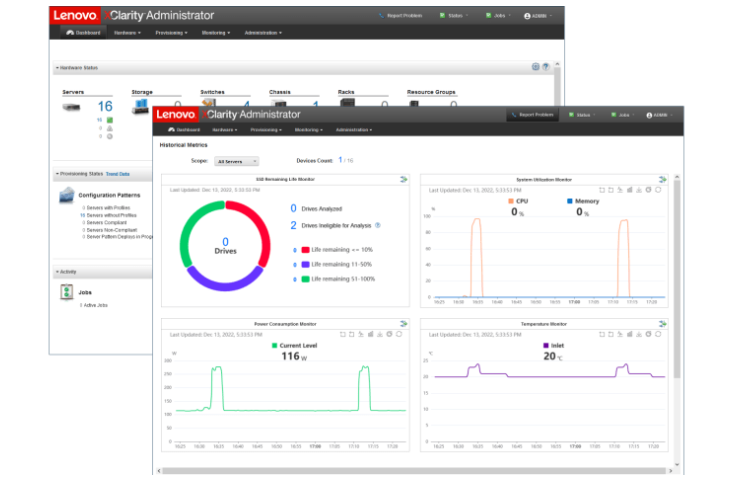738x484 pixels.
Task: Click red Life remaining <= 10% swatch
Action: [x=305, y=250]
